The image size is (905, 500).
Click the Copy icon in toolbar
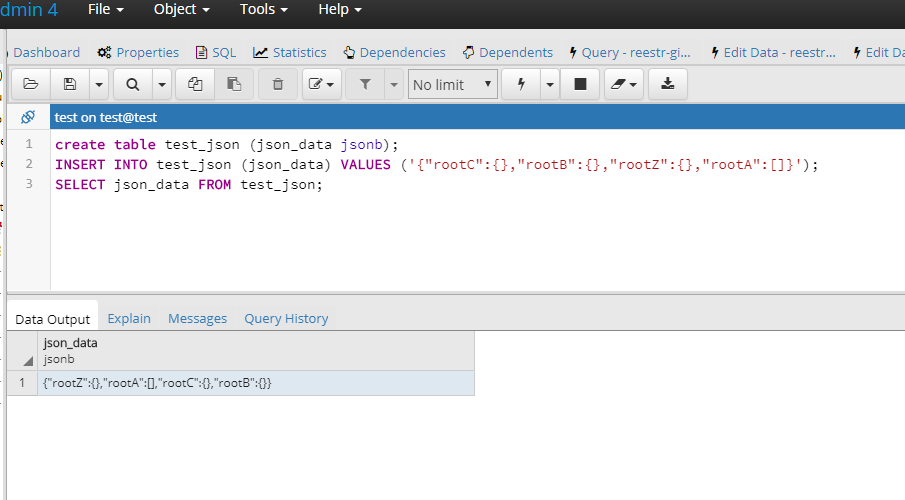pyautogui.click(x=195, y=84)
